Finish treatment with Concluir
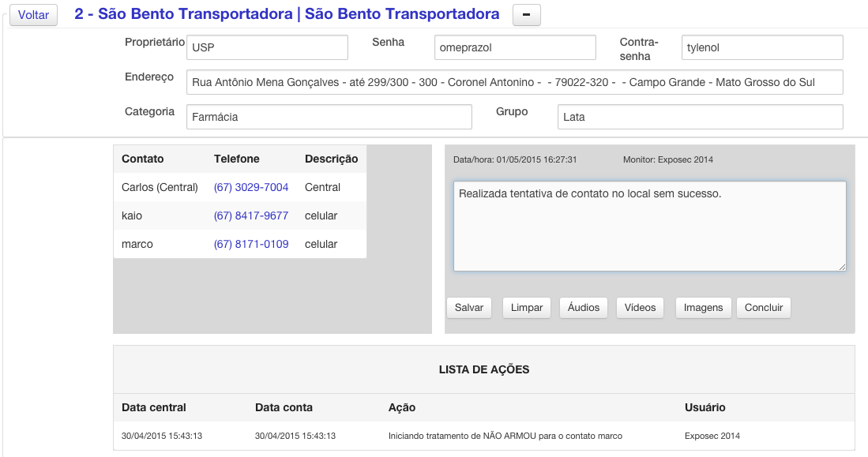The image size is (868, 457). tap(764, 308)
